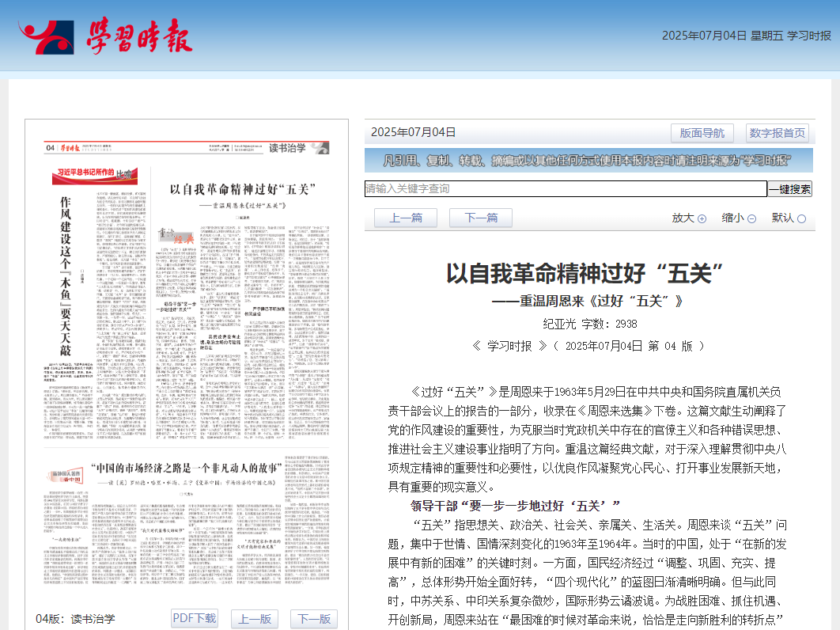Go to 数字报首页

click(x=778, y=133)
